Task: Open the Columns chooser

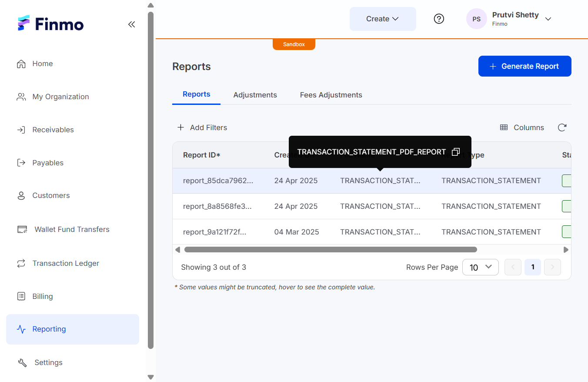Action: click(522, 127)
